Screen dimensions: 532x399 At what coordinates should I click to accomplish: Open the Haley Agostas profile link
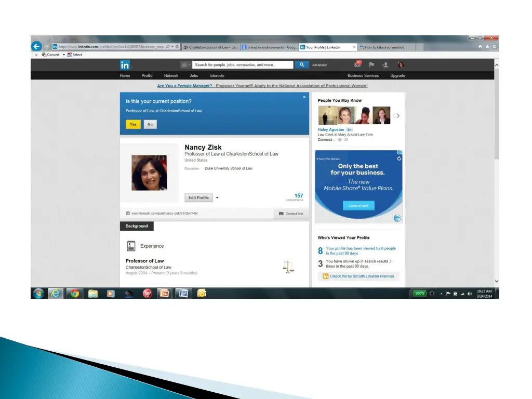pos(331,129)
